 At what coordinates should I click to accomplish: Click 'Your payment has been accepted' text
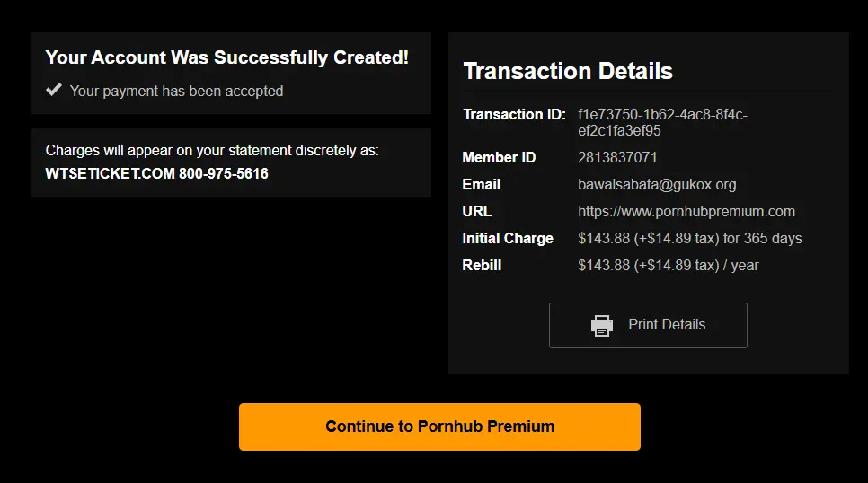click(177, 92)
